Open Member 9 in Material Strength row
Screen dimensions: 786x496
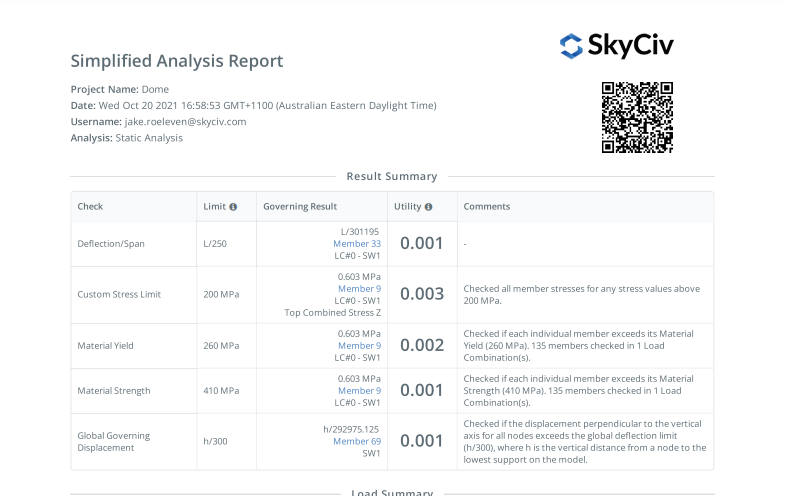(x=359, y=391)
